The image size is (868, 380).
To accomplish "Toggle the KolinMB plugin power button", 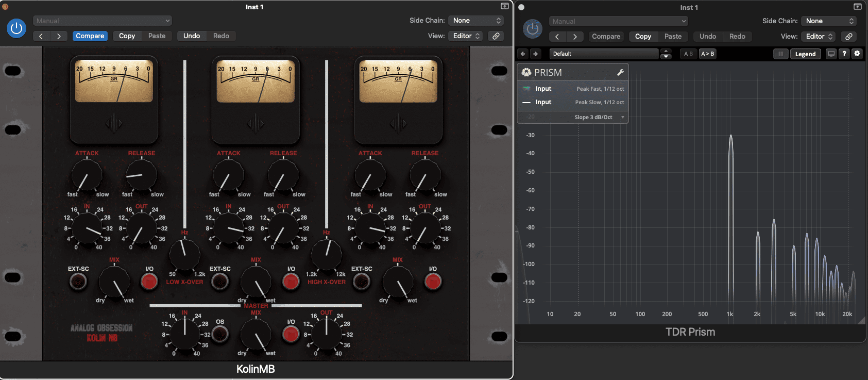I will 16,28.
